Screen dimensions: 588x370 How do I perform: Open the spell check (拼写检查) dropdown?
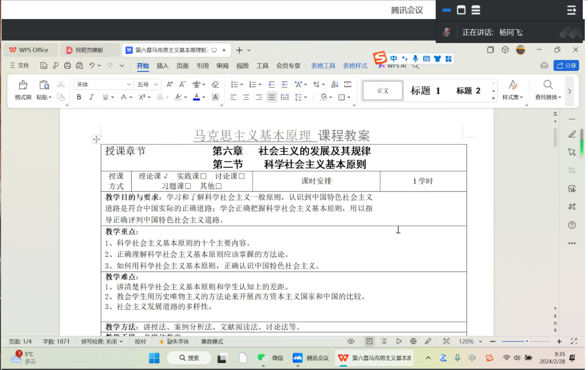102,342
